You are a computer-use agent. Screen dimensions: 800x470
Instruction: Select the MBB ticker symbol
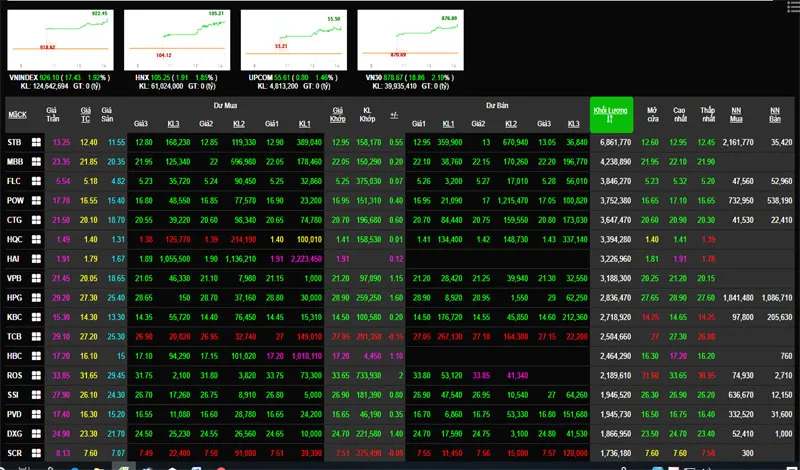[x=15, y=162]
